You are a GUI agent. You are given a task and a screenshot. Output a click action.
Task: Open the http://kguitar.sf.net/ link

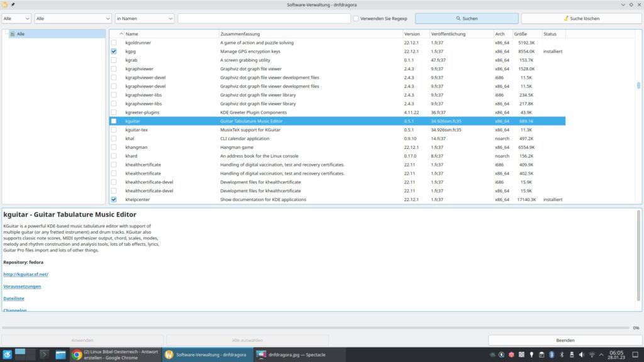pos(26,274)
